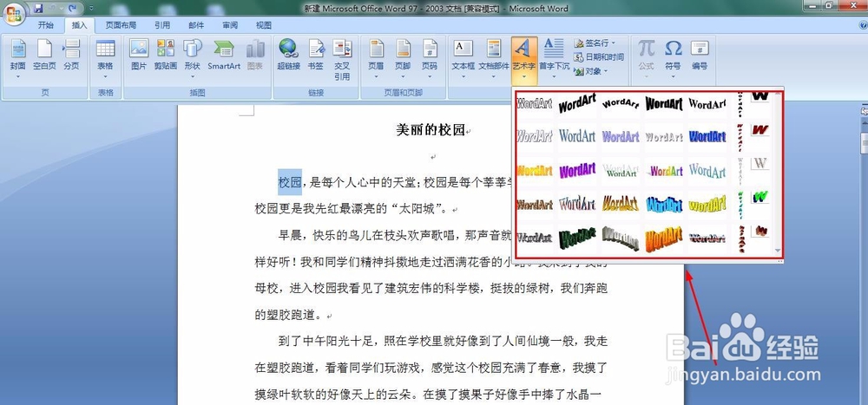Click the highlighted word 校园
Screen dimensions: 868x405
(x=290, y=182)
